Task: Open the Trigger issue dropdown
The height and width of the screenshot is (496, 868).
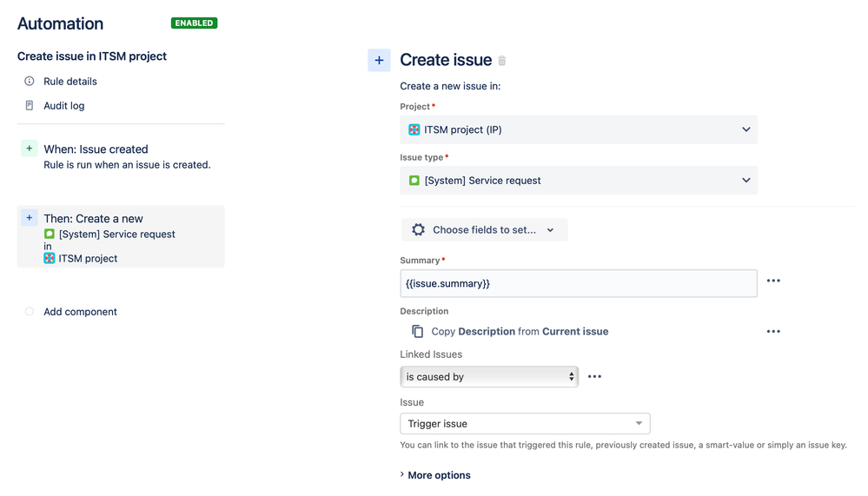Action: coord(525,424)
